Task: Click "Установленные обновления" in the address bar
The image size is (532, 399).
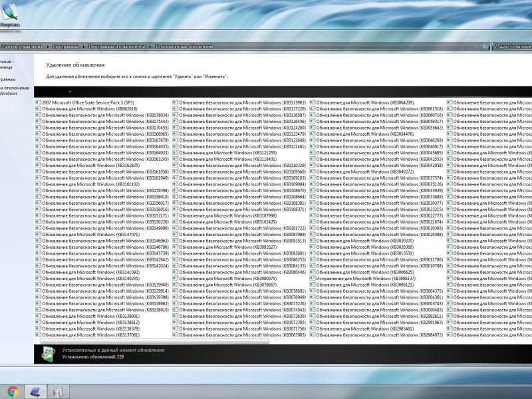Action: (x=184, y=47)
